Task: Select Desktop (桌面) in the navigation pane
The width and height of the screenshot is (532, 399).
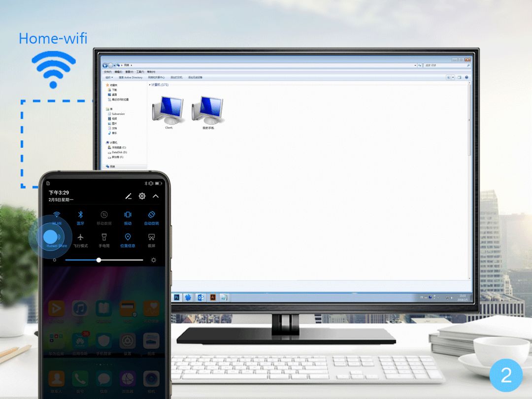Action: coord(112,95)
